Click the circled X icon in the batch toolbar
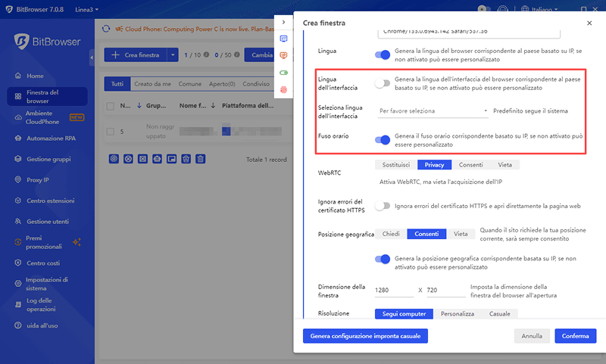This screenshot has width=606, height=364. click(128, 159)
